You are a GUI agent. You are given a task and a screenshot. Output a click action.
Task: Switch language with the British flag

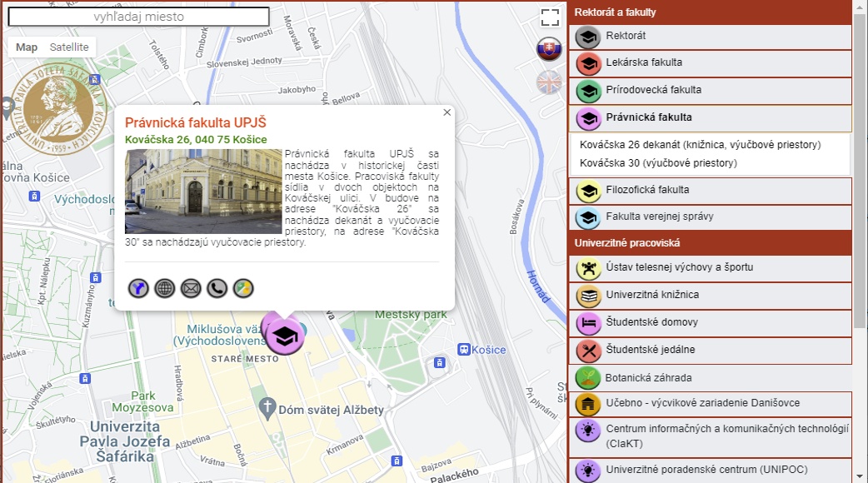tap(549, 83)
